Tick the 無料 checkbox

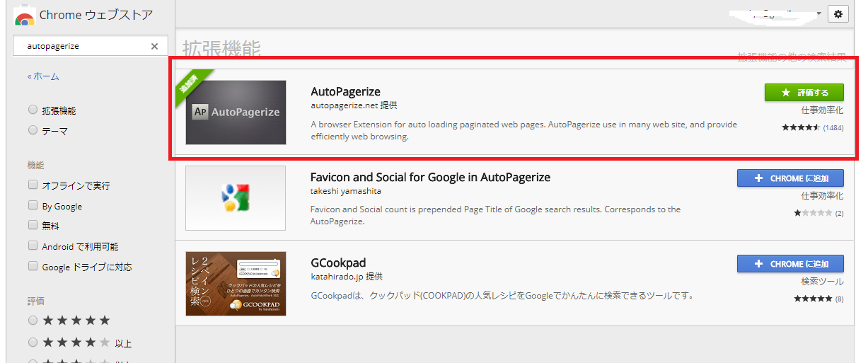coord(33,225)
